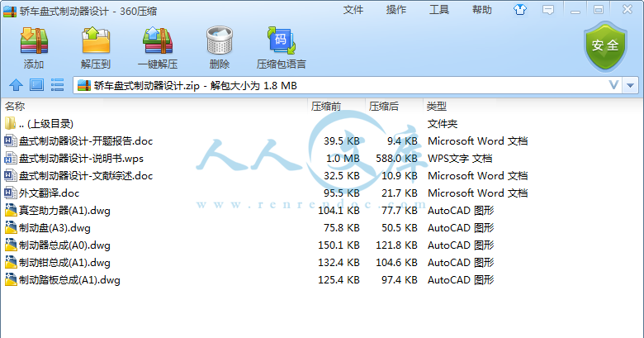Go up one level with blue arrow
The width and height of the screenshot is (644, 338).
16,85
